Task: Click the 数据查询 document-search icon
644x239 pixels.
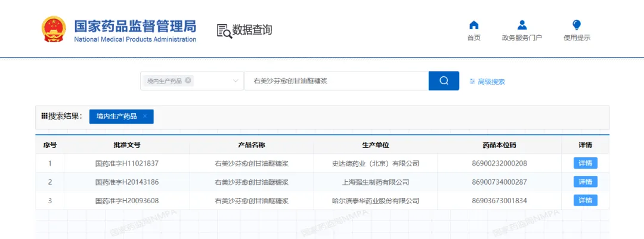Action: (224, 31)
